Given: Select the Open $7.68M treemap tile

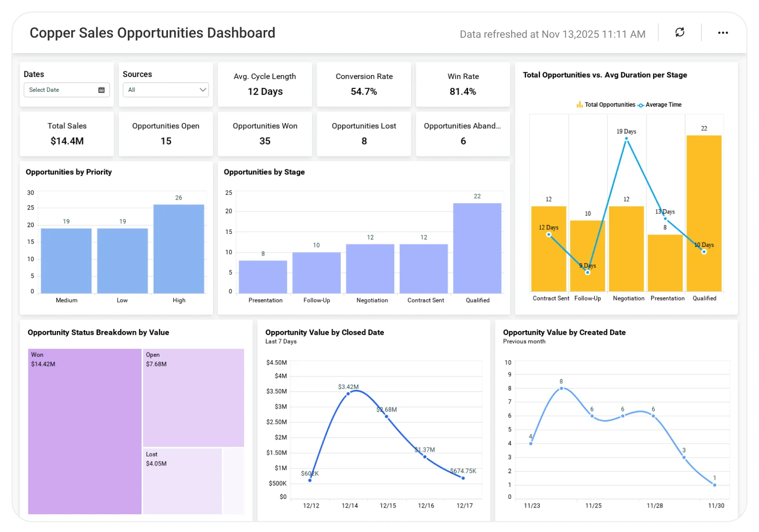Looking at the screenshot, I should click(x=193, y=398).
